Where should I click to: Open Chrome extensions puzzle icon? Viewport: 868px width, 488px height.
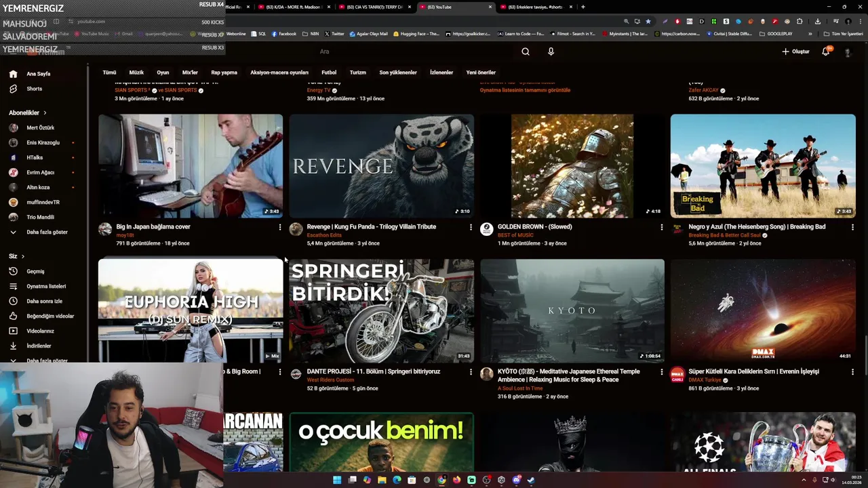click(800, 21)
